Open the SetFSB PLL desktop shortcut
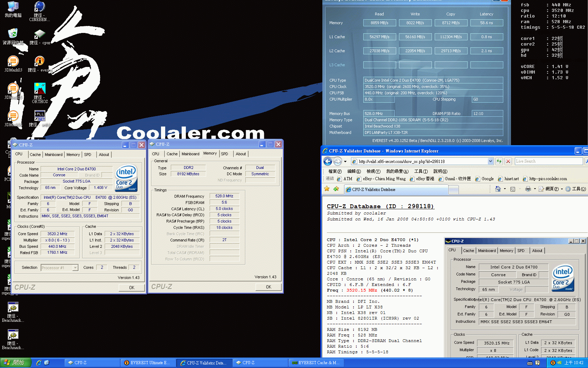 point(40,118)
